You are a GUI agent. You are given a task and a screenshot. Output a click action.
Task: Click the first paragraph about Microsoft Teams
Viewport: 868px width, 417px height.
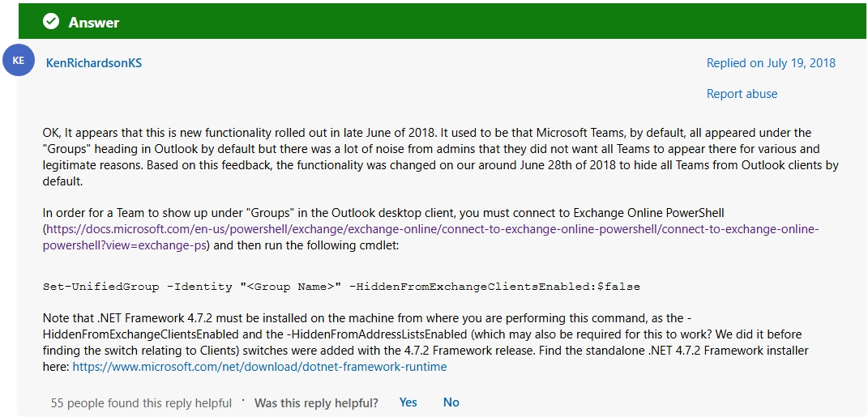[441, 157]
